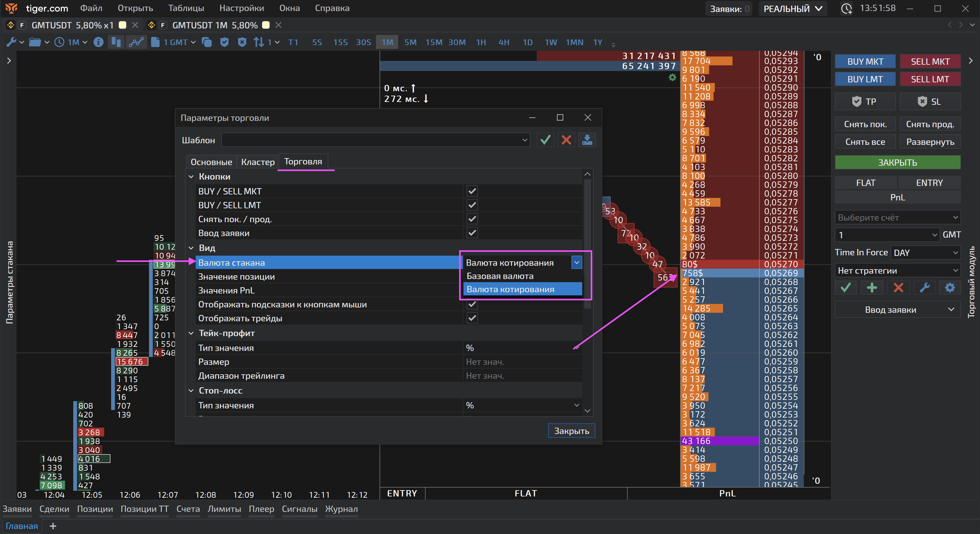Uncheck Отображать трейды checkbox
This screenshot has height=534, width=980.
(x=472, y=318)
